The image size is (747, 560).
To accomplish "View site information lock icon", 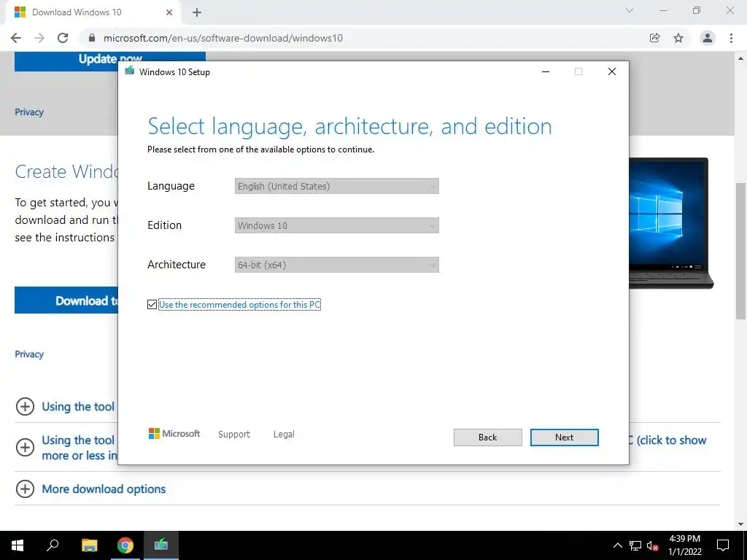I will pyautogui.click(x=92, y=38).
